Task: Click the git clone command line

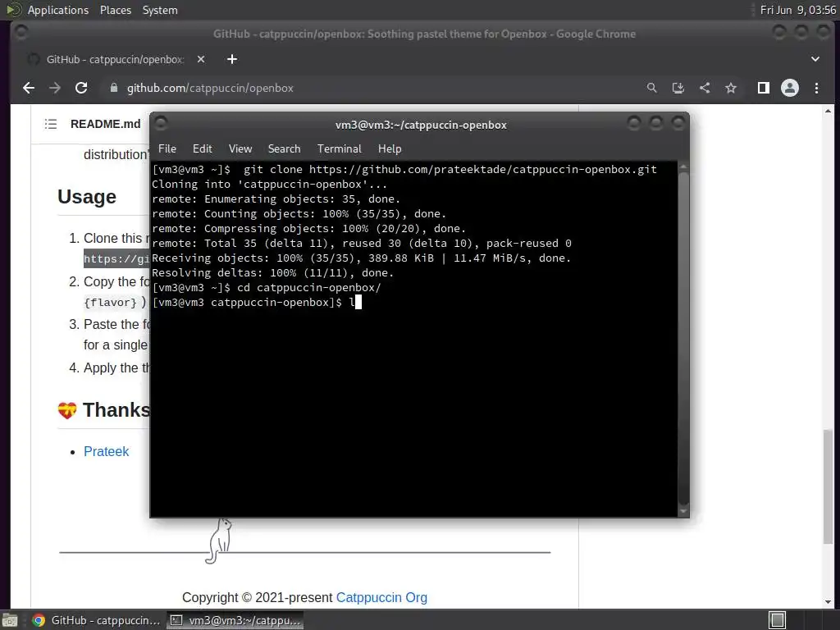Action: coord(404,169)
